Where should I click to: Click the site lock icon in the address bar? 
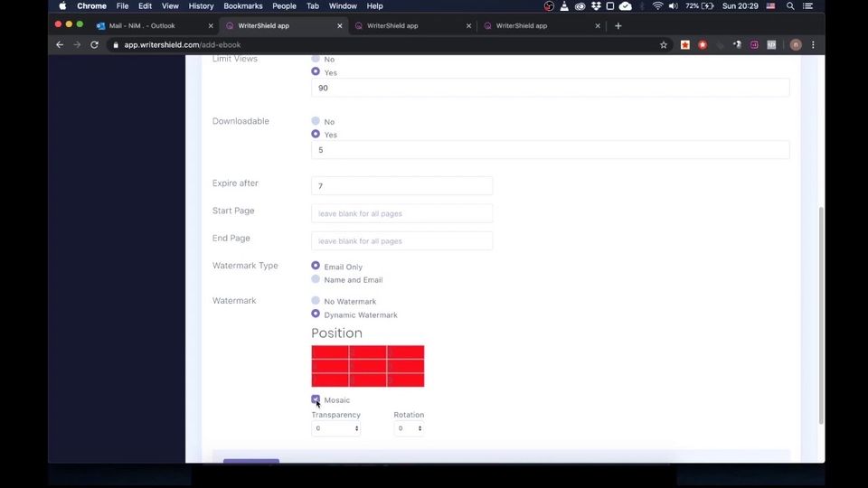point(116,45)
